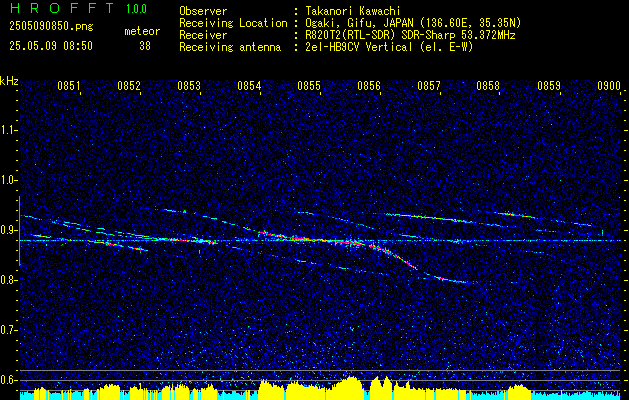Click the 0854 time marker
Image resolution: width=629 pixels, height=400 pixels.
249,86
